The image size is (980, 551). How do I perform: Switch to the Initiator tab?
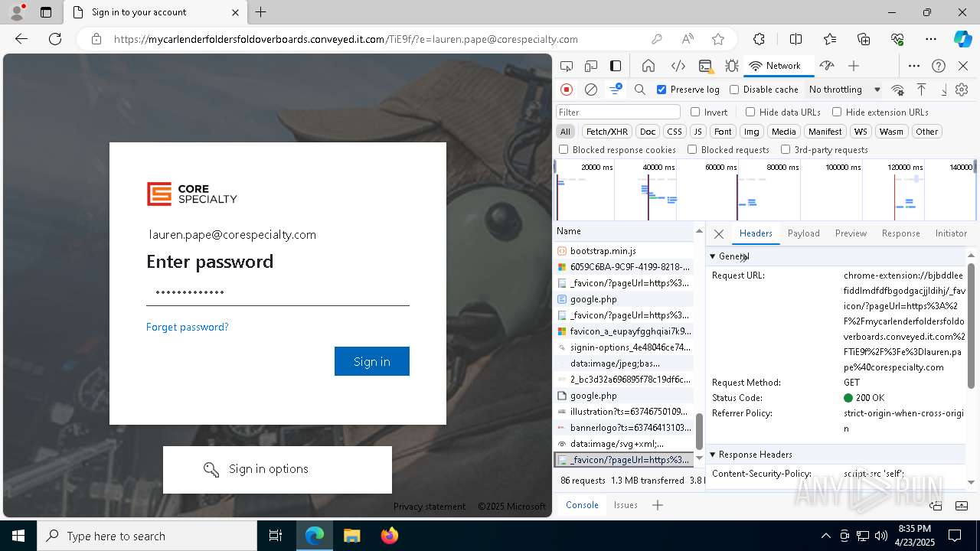click(951, 233)
